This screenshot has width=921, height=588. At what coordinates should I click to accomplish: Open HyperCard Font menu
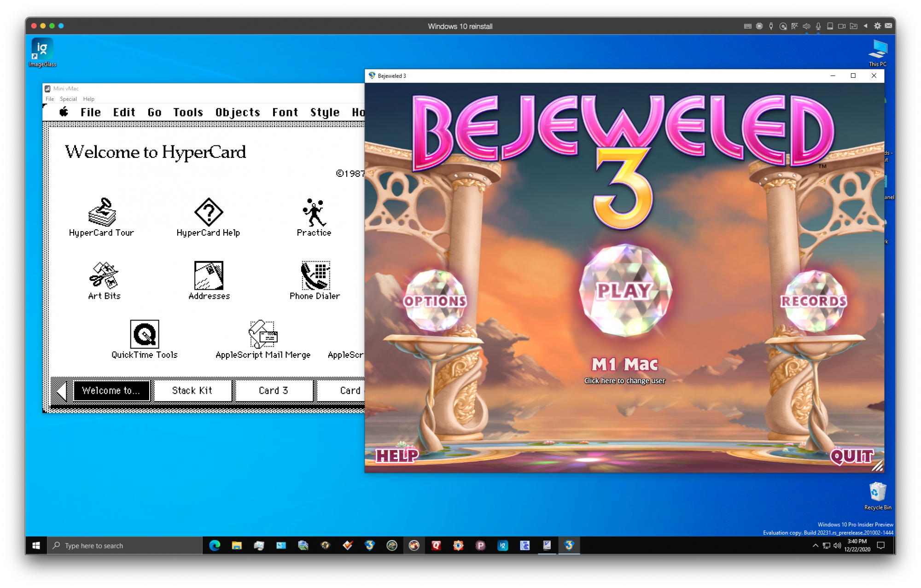pyautogui.click(x=285, y=112)
